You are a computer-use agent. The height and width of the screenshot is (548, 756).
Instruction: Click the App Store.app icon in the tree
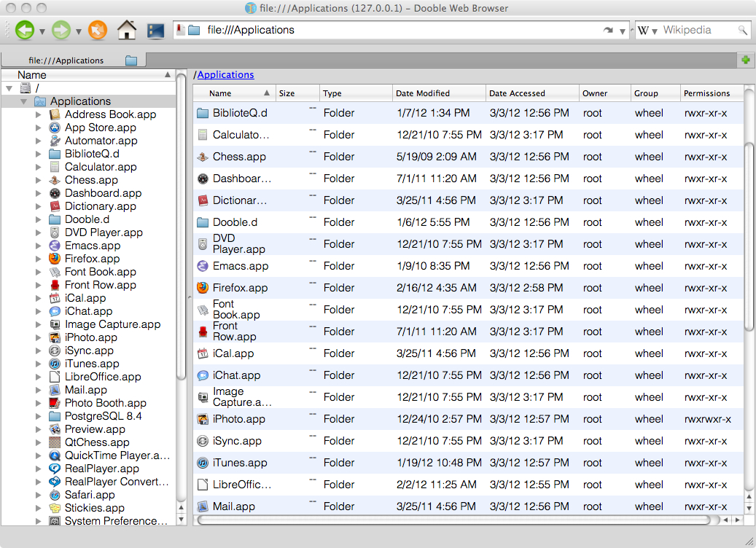(x=55, y=128)
